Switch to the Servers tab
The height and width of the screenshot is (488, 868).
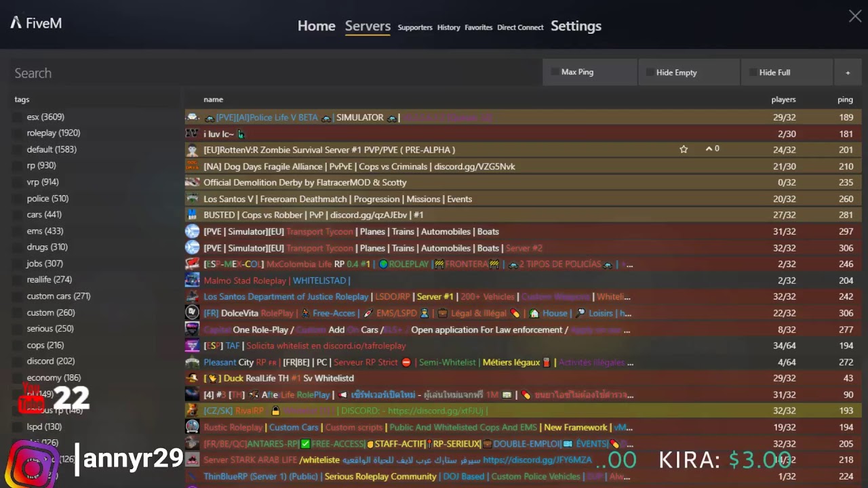click(368, 26)
